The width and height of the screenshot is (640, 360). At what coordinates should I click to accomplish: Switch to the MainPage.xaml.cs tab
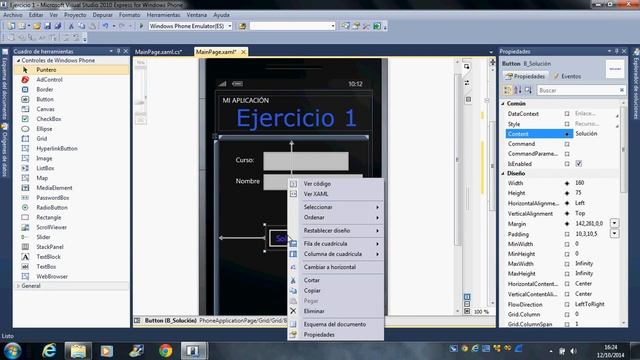pyautogui.click(x=158, y=52)
